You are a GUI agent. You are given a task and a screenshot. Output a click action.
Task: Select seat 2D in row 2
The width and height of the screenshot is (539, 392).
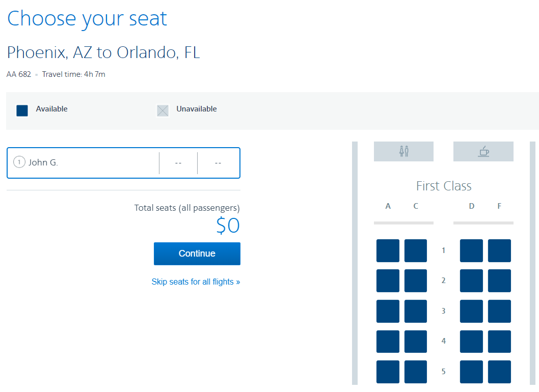point(471,281)
